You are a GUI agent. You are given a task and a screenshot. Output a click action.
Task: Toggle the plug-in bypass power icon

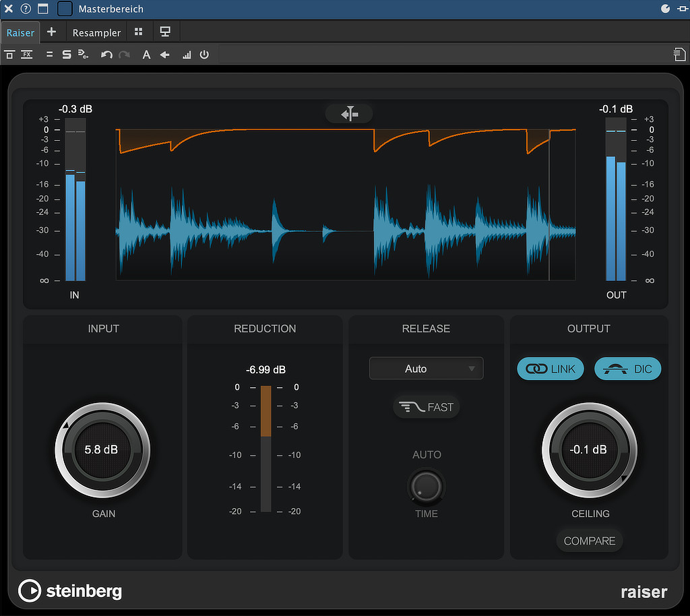[x=204, y=55]
